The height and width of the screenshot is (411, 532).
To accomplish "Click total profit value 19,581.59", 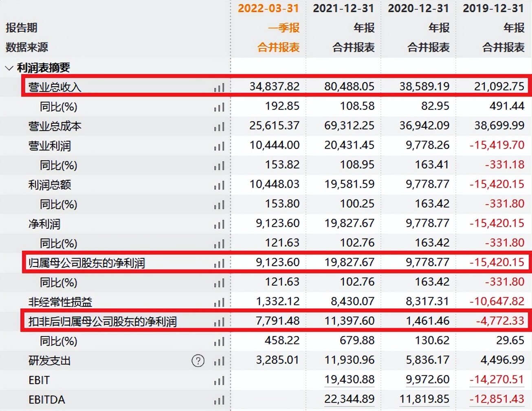I will [350, 184].
